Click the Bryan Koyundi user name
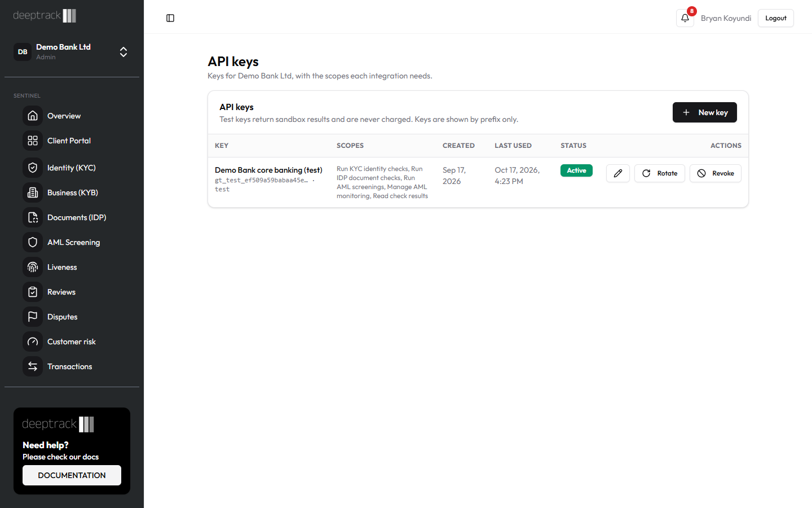This screenshot has width=812, height=508. pos(726,18)
